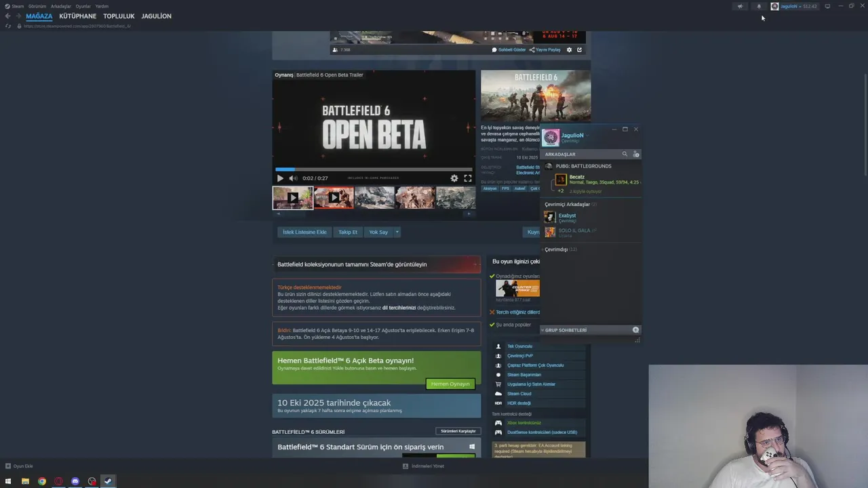
Task: Collapse GRUP SOHBETLERİ section
Action: point(566,330)
